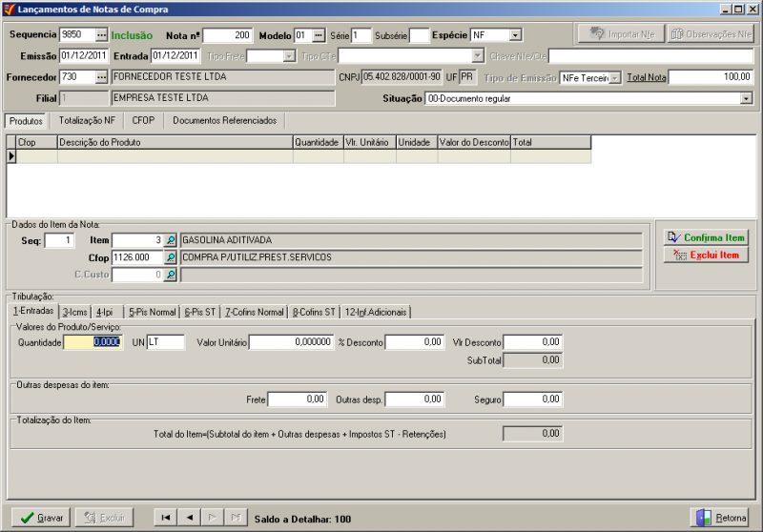Focus the Outras desp. field
763x532 pixels.
[x=415, y=399]
